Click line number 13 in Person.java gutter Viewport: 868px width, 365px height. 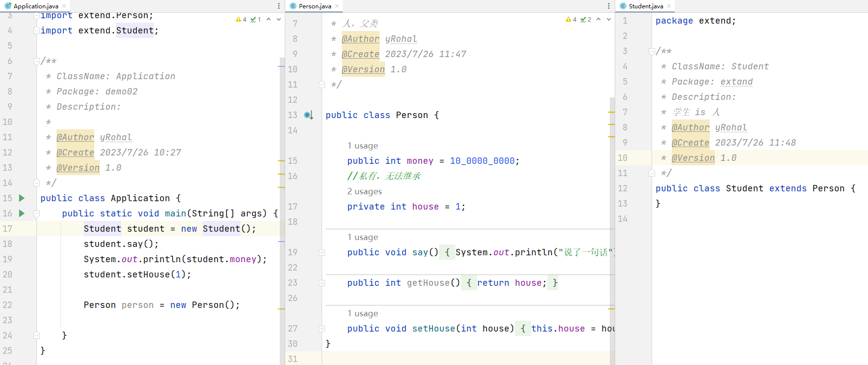(293, 115)
